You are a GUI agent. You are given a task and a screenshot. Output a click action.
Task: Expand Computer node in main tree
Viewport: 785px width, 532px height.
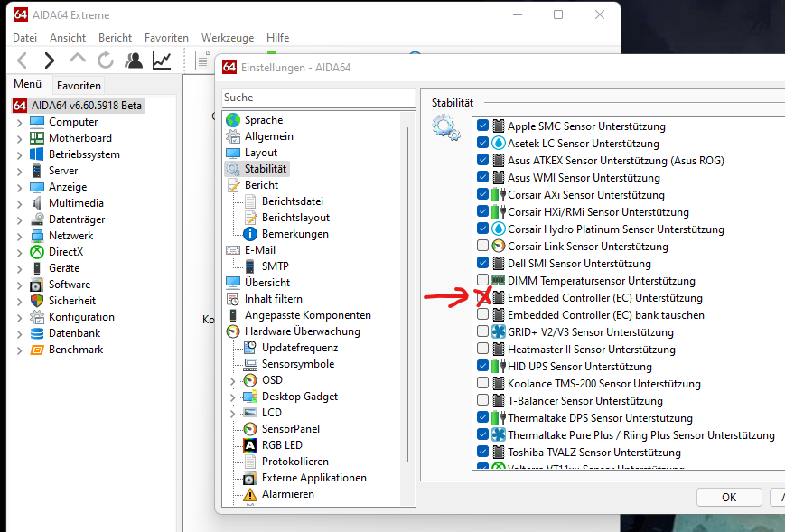pyautogui.click(x=20, y=123)
